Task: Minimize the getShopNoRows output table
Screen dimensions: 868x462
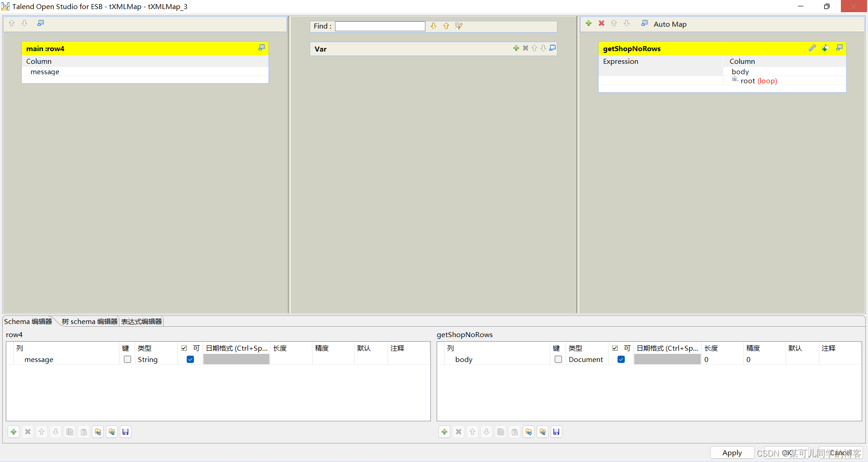Action: pyautogui.click(x=840, y=48)
